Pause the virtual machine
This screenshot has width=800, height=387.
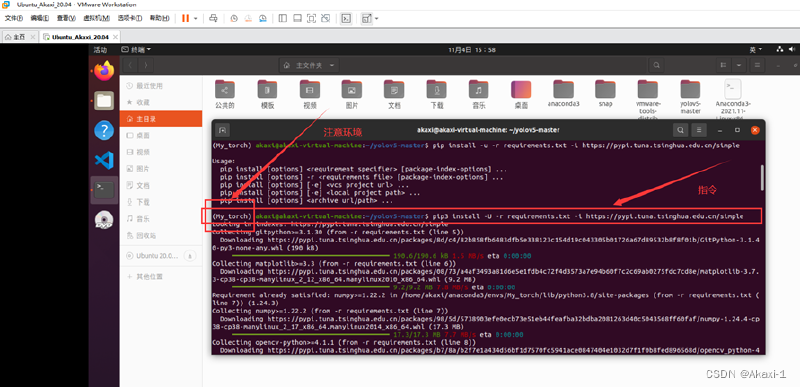[185, 18]
